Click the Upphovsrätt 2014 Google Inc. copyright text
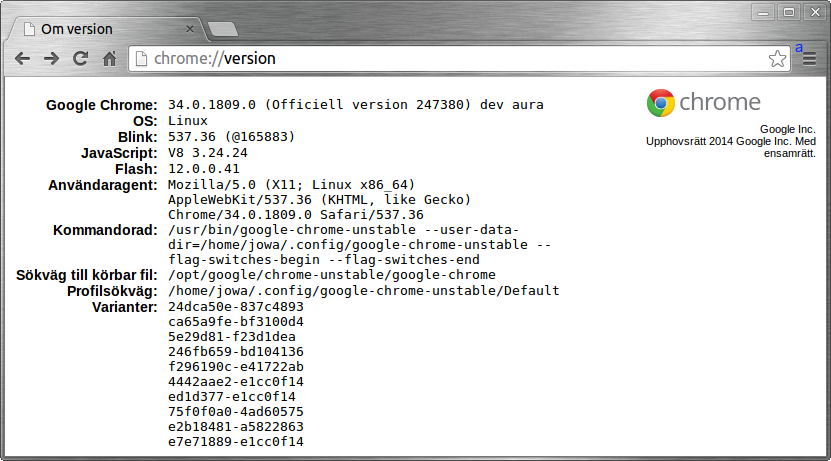Viewport: 831px width, 461px height. (731, 147)
